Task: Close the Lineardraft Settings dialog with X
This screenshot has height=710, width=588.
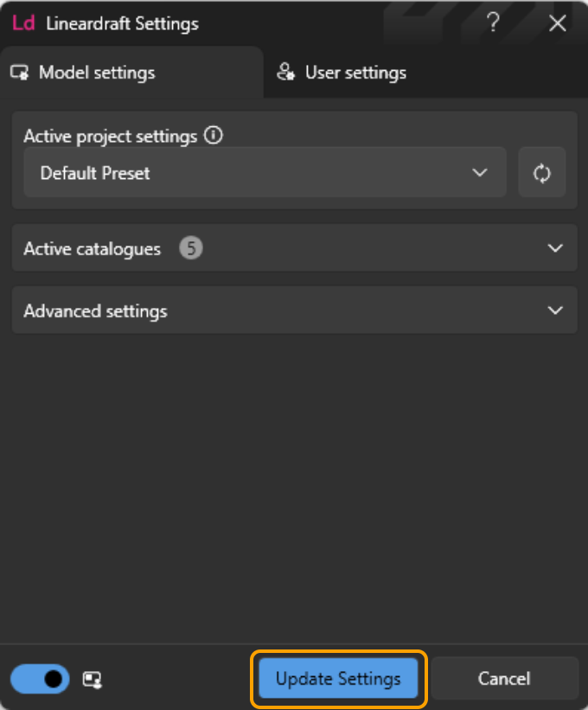Action: point(558,23)
